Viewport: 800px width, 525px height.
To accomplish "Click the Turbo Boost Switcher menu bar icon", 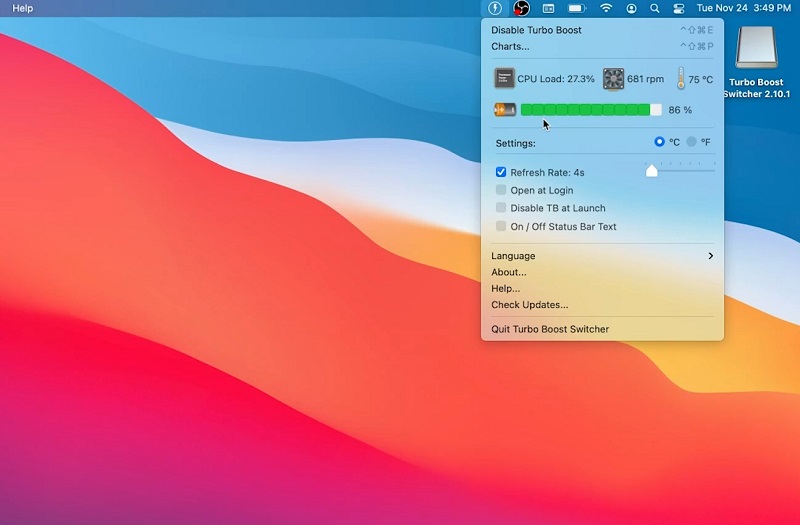I will [x=494, y=8].
